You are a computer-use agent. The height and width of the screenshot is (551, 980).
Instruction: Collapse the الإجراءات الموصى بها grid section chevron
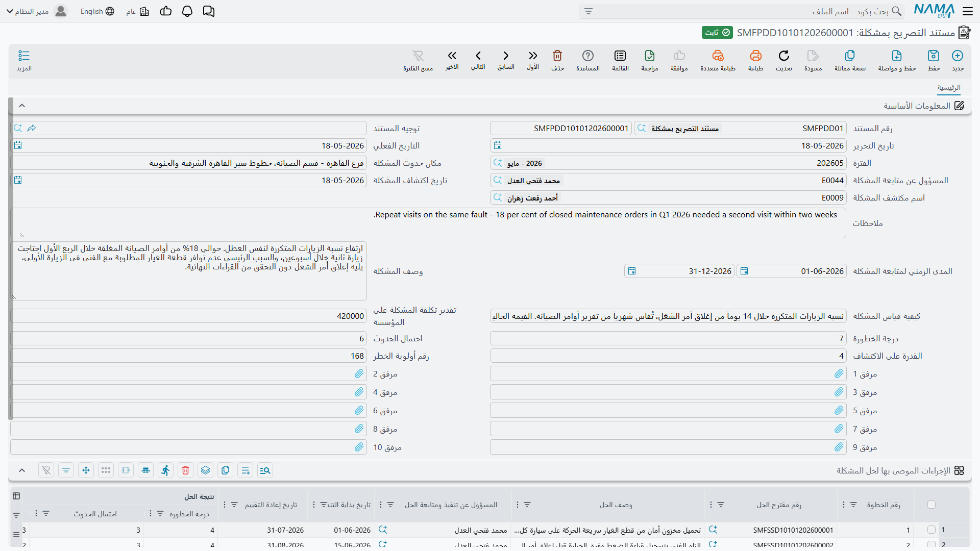coord(22,470)
